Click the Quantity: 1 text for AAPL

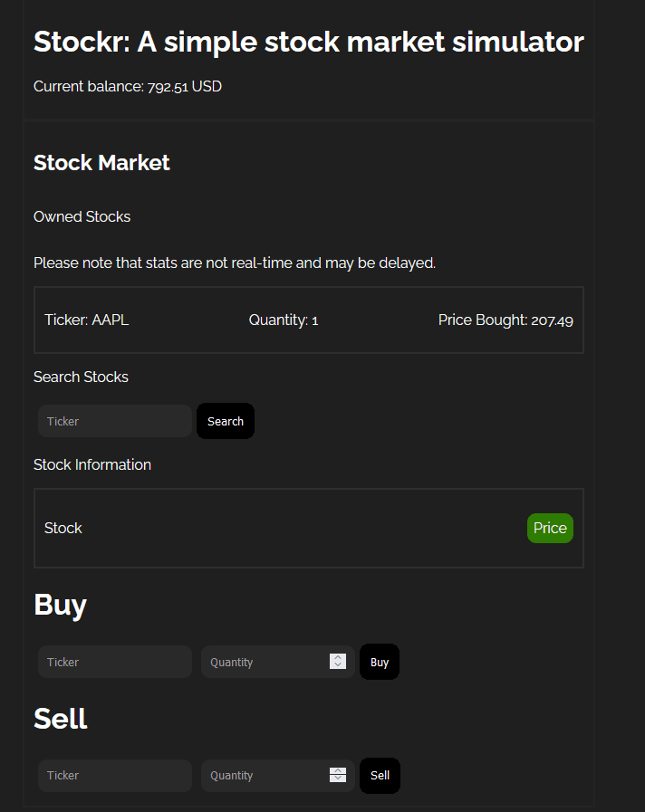click(284, 320)
